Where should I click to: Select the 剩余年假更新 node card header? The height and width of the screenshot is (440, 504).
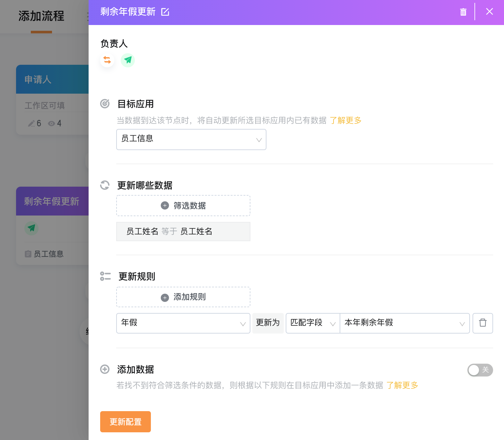coord(52,201)
